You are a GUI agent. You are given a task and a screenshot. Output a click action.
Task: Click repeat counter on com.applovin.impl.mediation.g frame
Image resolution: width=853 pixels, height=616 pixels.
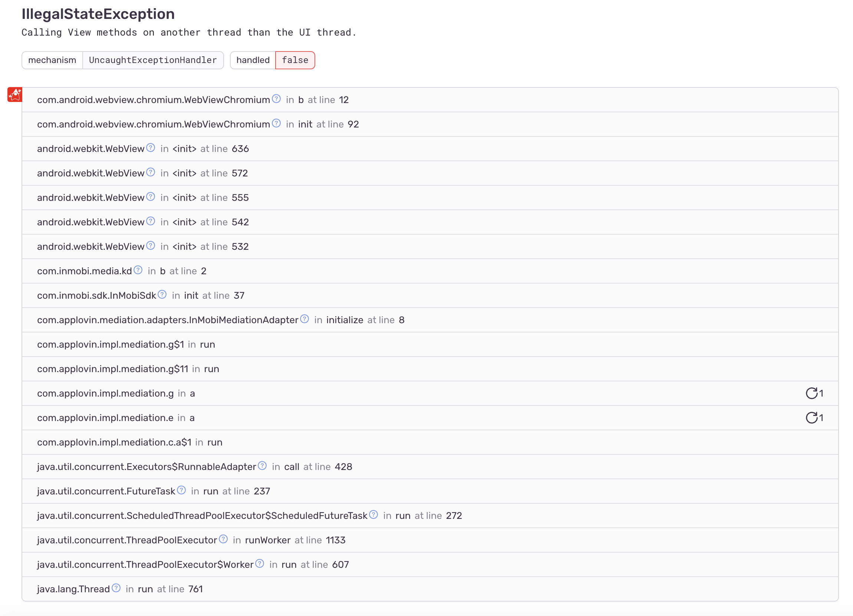pos(814,393)
